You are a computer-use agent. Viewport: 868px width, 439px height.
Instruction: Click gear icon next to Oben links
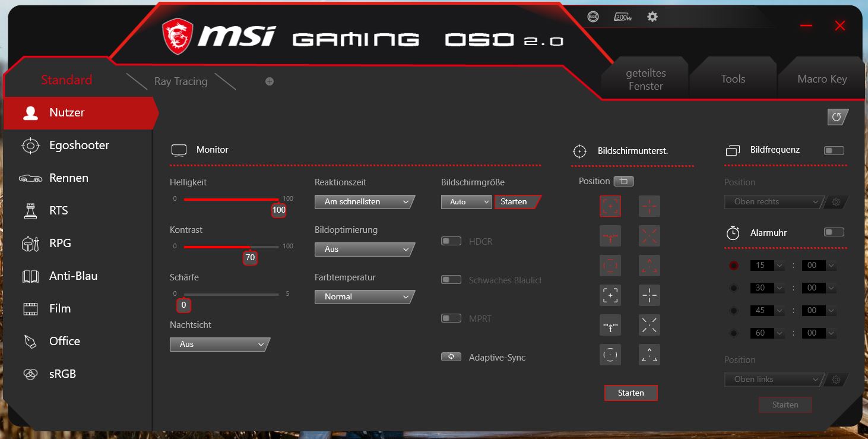coord(837,380)
